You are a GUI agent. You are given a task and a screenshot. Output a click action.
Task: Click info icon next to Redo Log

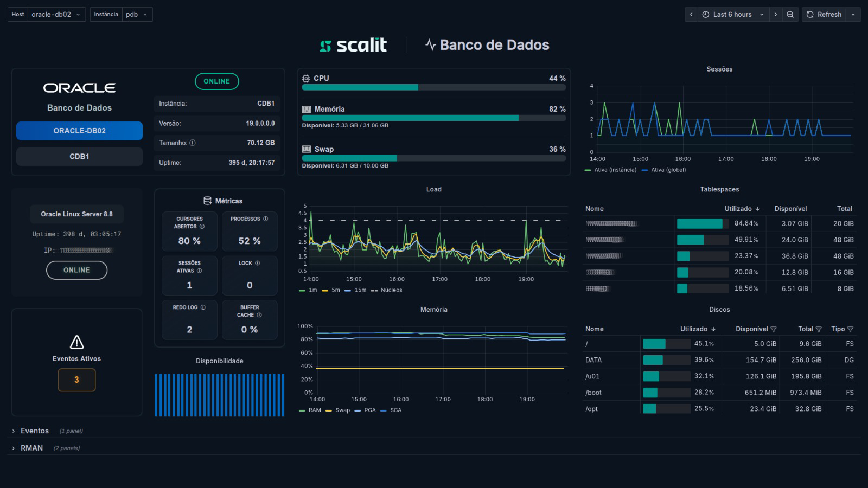(203, 307)
